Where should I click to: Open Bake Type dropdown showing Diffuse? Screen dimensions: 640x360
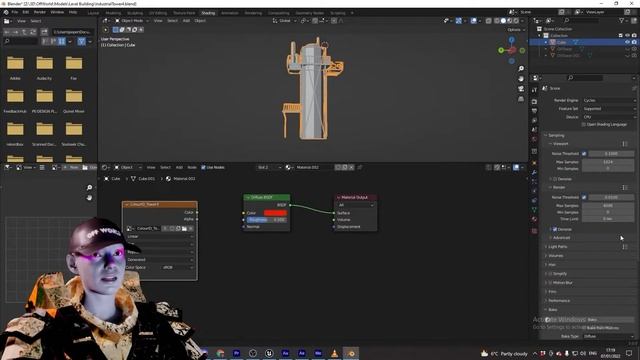(609, 336)
